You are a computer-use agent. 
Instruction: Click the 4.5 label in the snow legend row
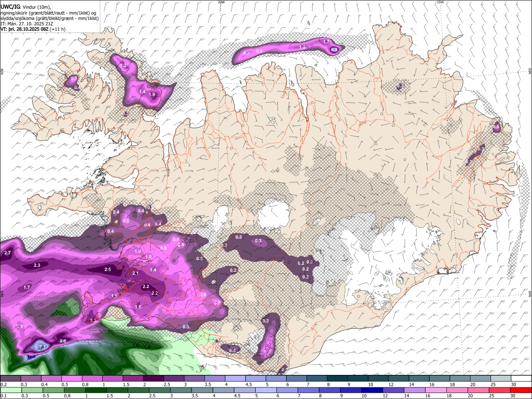pyautogui.click(x=248, y=384)
